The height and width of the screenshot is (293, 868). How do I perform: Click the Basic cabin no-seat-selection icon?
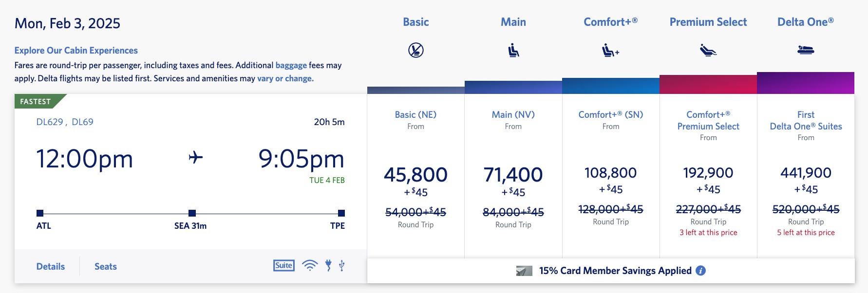416,50
